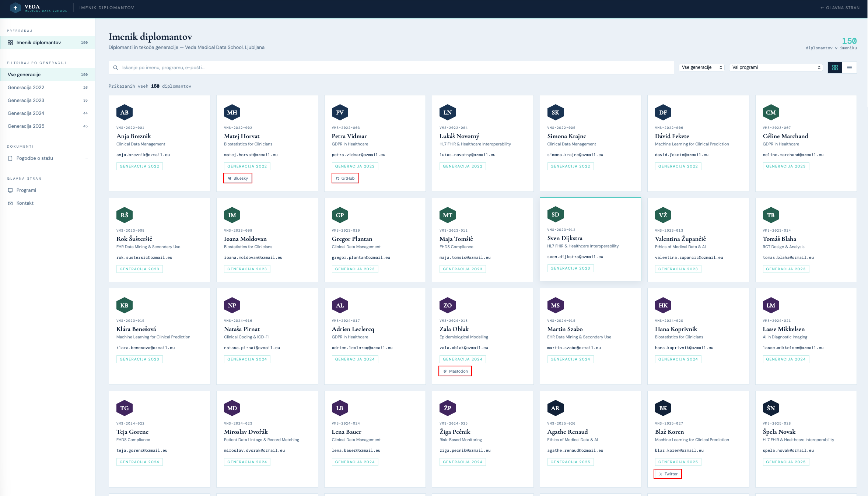
Task: Click the ZO avatar of Zala Oblak
Action: coord(448,306)
